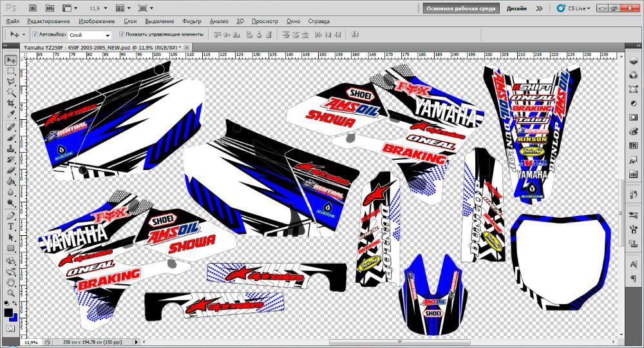Select the Clone Stamp tool
The image size is (644, 348).
tap(11, 148)
